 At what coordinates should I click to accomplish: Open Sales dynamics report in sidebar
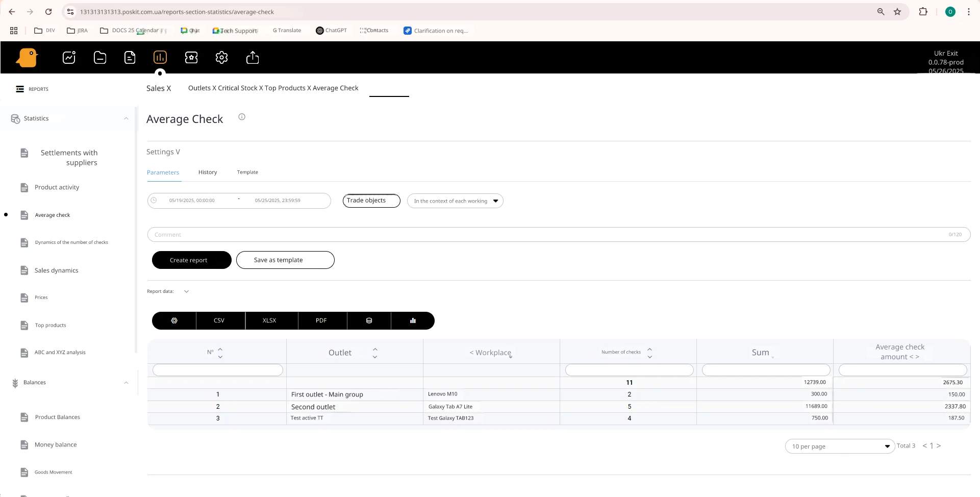coord(56,270)
